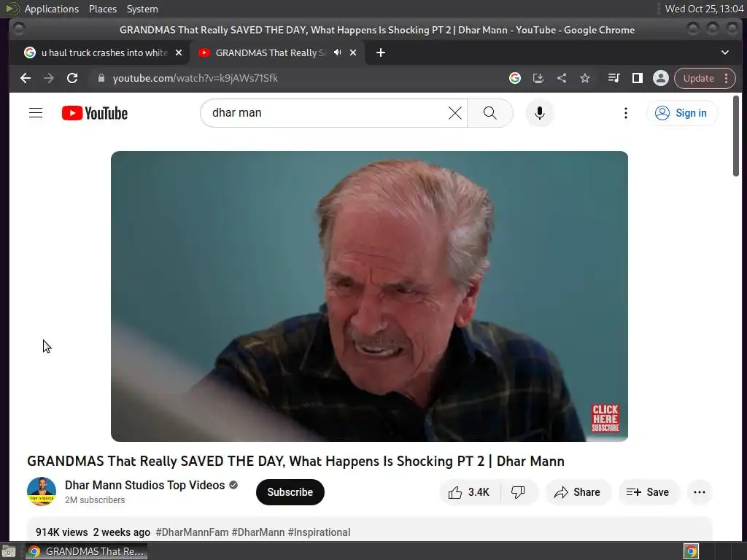Click the address bar URL
Screen dimensions: 747x560
[196, 78]
